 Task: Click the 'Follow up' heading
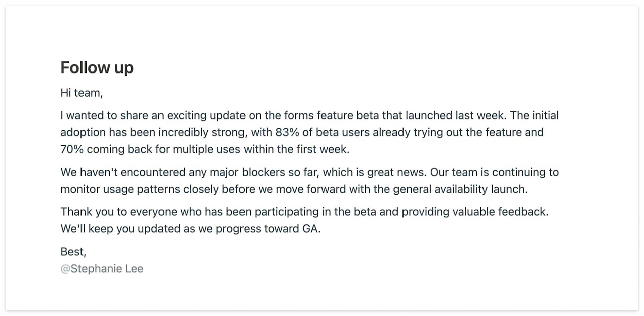pyautogui.click(x=97, y=67)
